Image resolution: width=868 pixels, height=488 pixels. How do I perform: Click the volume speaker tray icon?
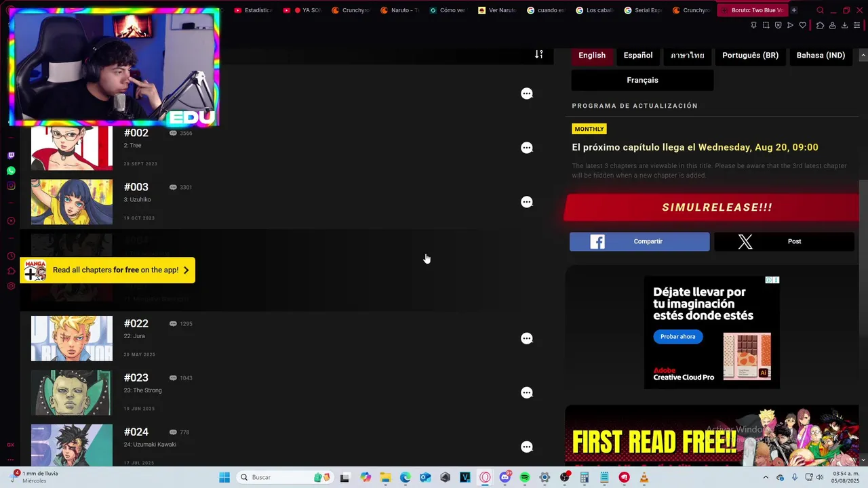click(x=819, y=477)
